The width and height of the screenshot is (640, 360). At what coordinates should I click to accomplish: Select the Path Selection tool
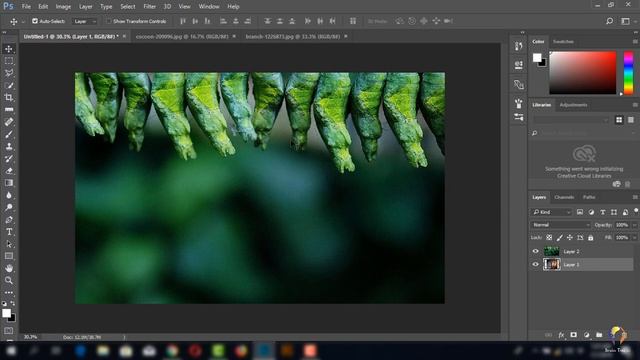click(x=9, y=244)
